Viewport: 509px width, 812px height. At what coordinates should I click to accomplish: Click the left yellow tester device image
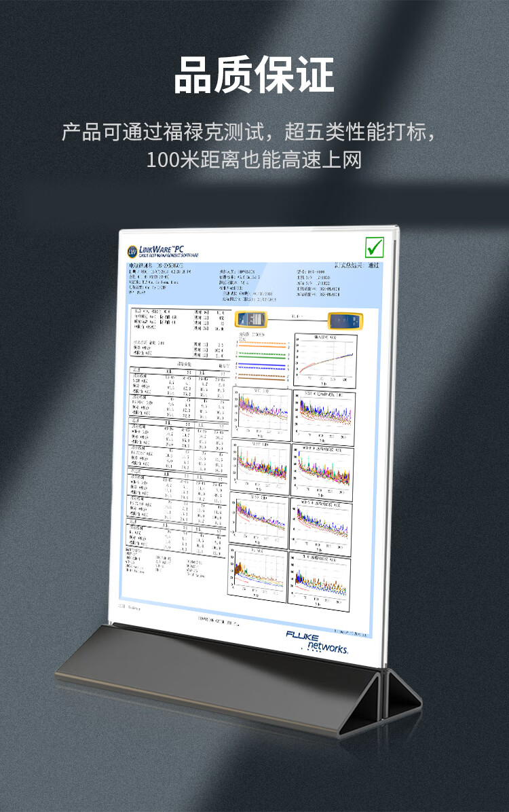tap(250, 319)
